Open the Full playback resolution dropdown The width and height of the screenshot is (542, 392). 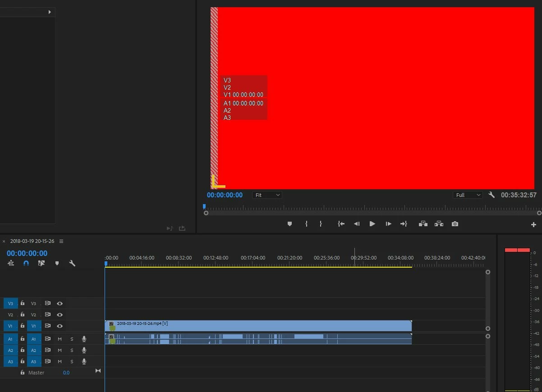pyautogui.click(x=468, y=195)
